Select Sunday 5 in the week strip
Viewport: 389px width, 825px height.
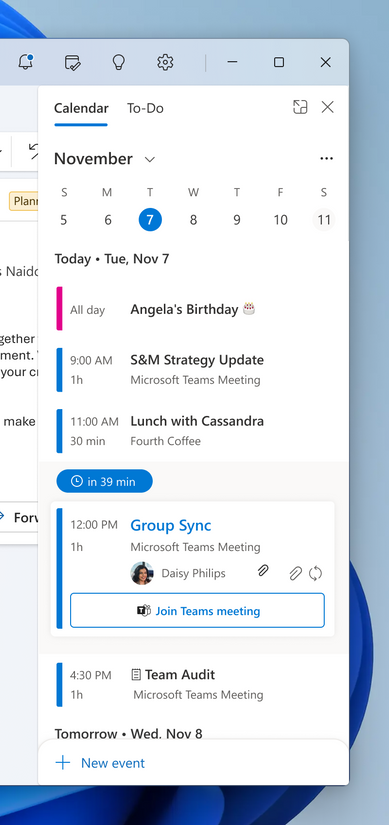(64, 220)
